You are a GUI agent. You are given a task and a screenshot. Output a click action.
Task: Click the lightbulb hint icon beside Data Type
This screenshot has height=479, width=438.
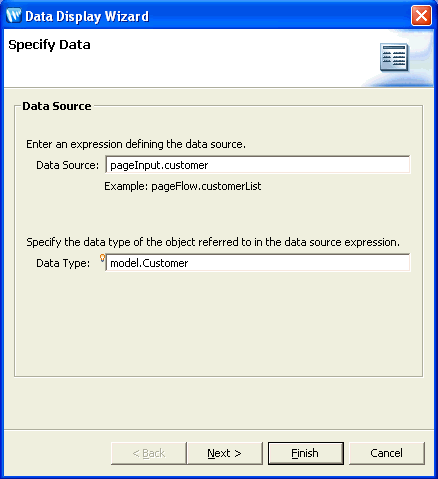point(102,258)
